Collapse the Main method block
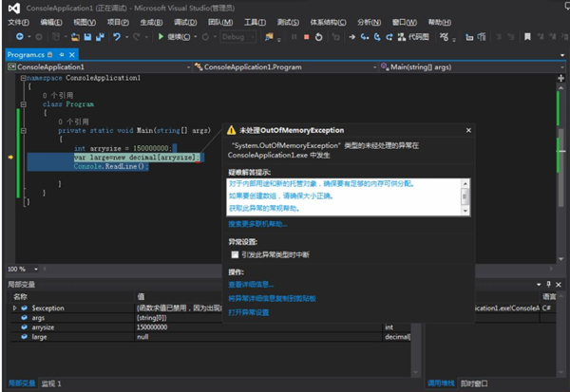This screenshot has height=392, width=570. (23, 131)
